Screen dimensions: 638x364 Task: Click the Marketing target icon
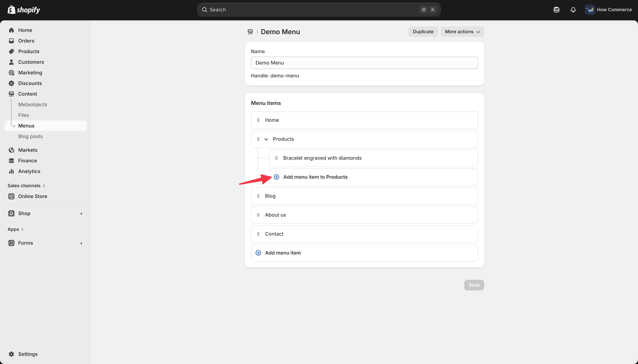tap(11, 73)
